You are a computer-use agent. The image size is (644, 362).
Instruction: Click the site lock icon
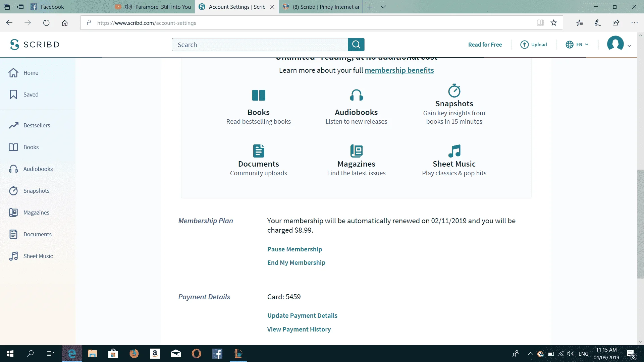point(89,23)
